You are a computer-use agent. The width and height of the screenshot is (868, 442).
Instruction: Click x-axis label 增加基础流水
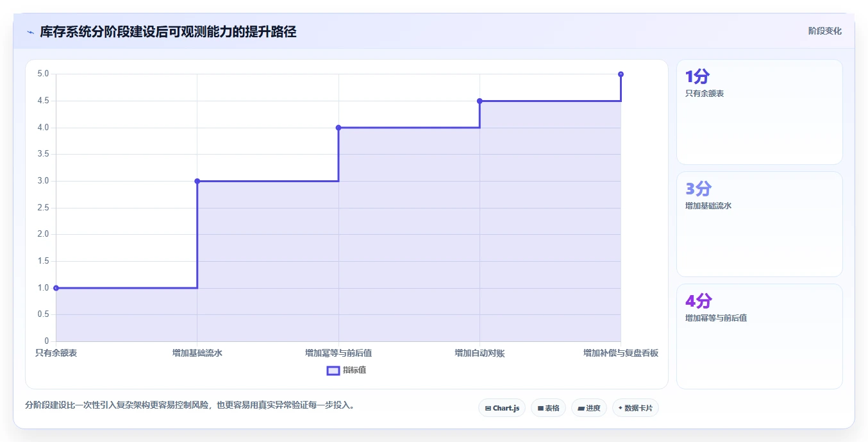[x=197, y=353]
